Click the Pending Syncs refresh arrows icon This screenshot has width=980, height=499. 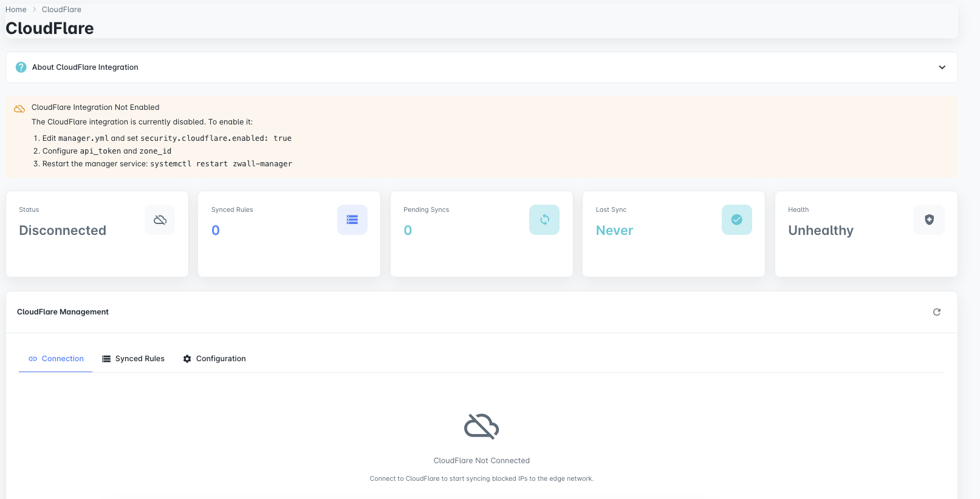[x=544, y=220]
